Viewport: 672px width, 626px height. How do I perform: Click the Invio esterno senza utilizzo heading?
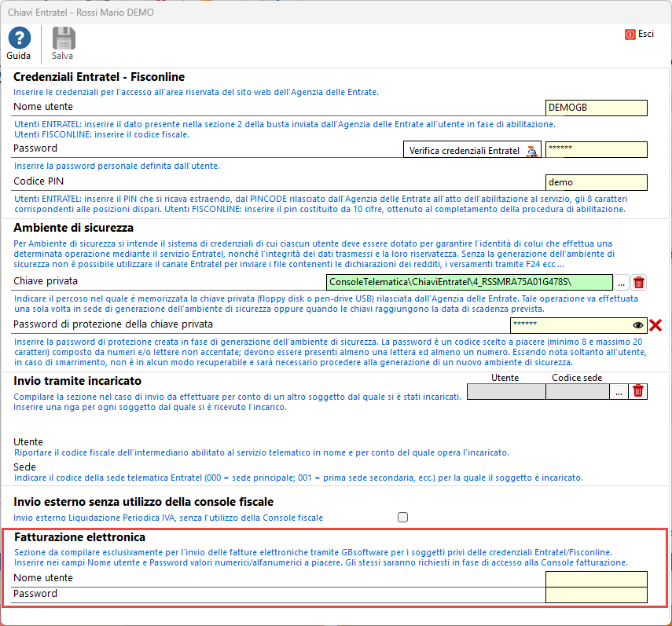pos(143,502)
